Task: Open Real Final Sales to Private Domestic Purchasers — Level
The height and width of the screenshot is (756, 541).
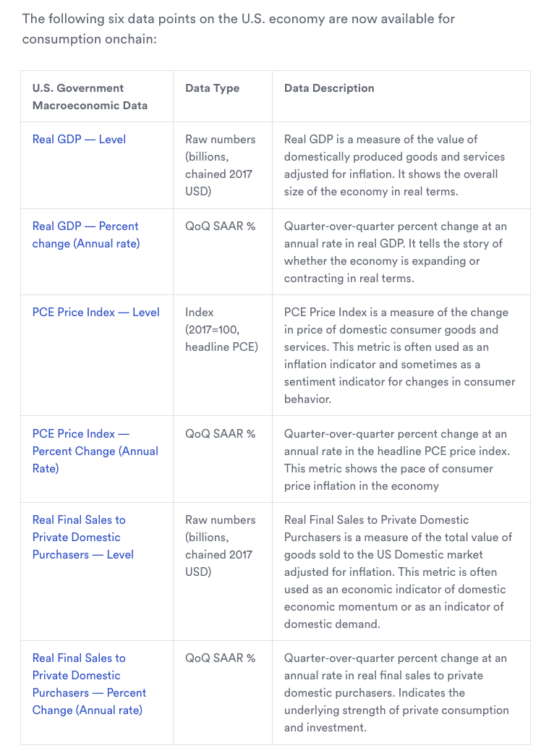Action: tap(82, 537)
